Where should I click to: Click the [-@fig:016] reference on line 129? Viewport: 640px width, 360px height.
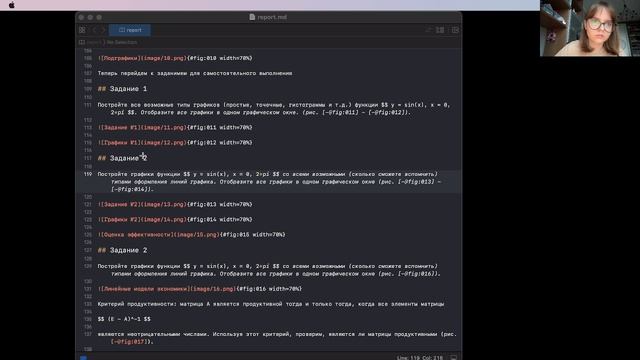click(x=417, y=273)
